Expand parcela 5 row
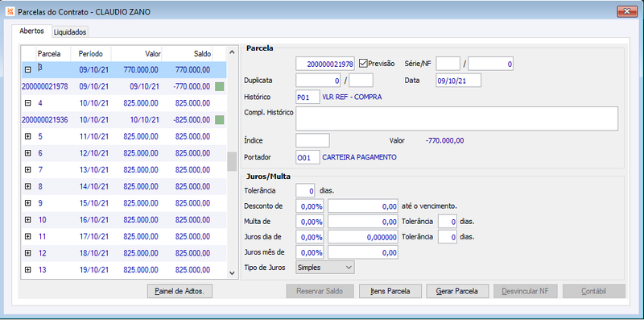Screen dimensions: 644x320 tap(28, 136)
